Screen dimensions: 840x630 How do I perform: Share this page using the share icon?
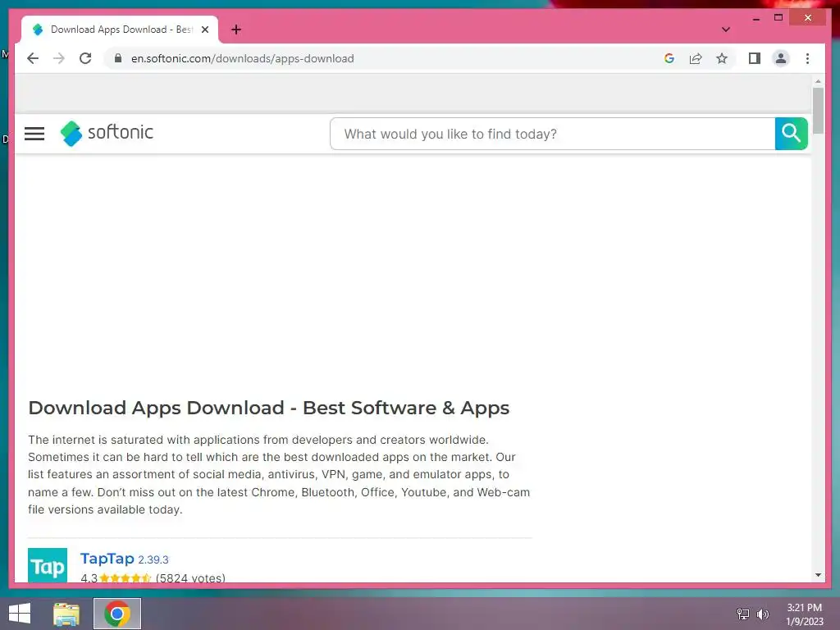pyautogui.click(x=696, y=58)
